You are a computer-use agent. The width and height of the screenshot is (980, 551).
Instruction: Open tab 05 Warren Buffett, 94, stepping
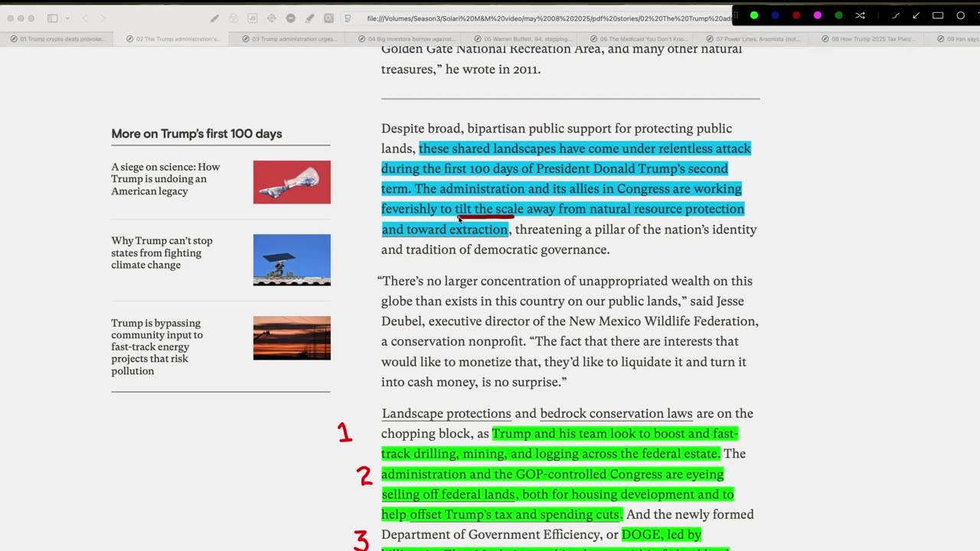[x=518, y=38]
